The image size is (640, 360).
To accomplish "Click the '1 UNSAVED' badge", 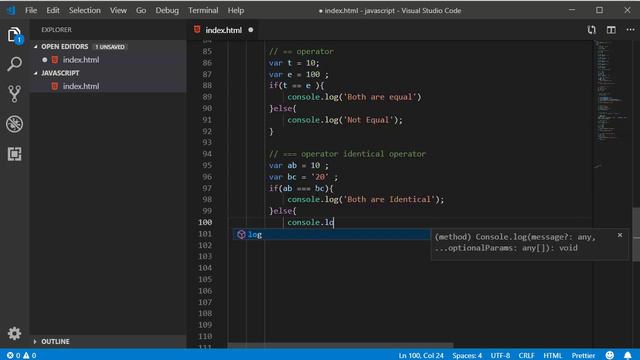I will coord(110,47).
